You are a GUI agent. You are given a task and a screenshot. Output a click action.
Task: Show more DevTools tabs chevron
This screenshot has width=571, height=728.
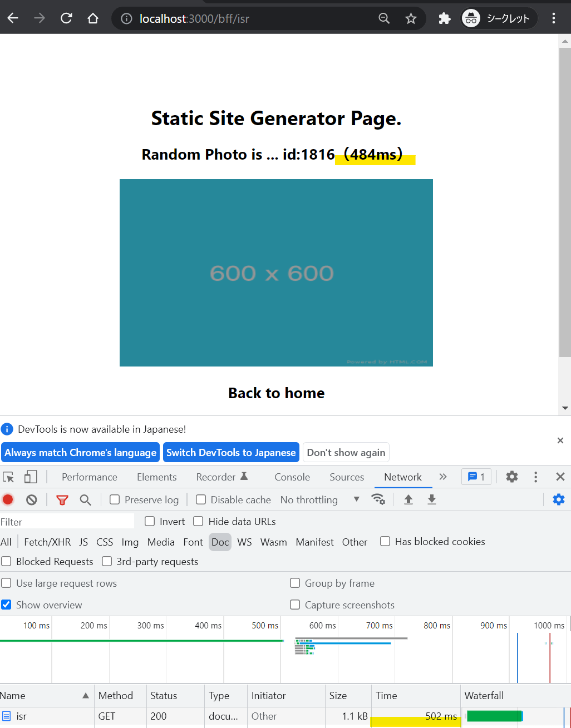443,477
